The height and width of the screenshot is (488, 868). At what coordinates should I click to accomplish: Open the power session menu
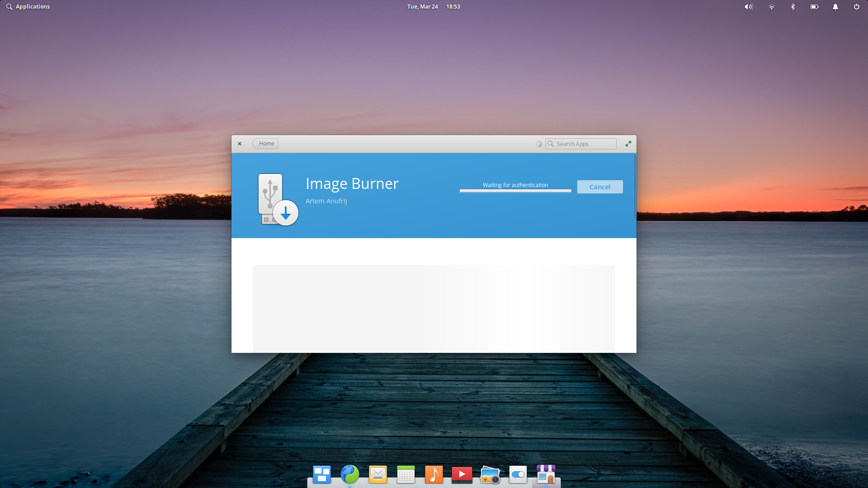coord(857,7)
